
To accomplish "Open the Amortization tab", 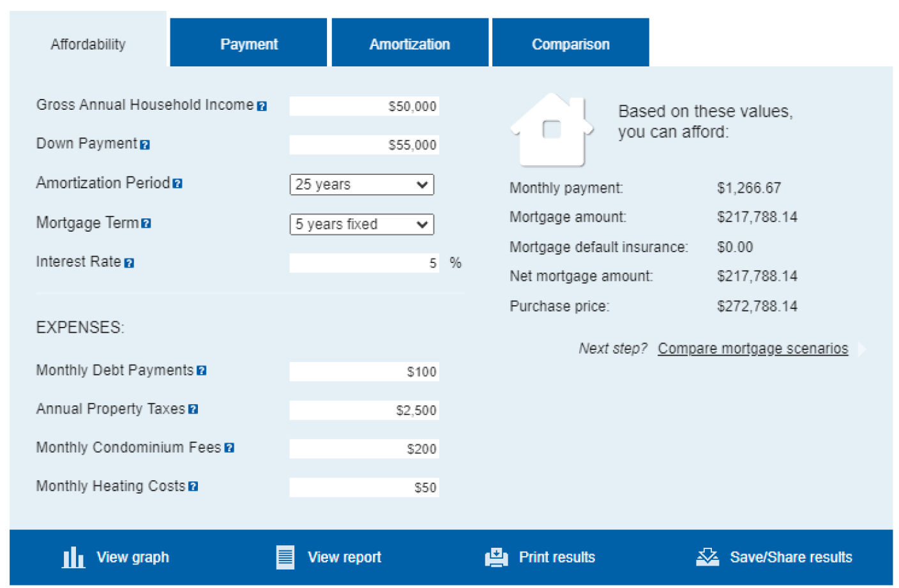I will 409,43.
